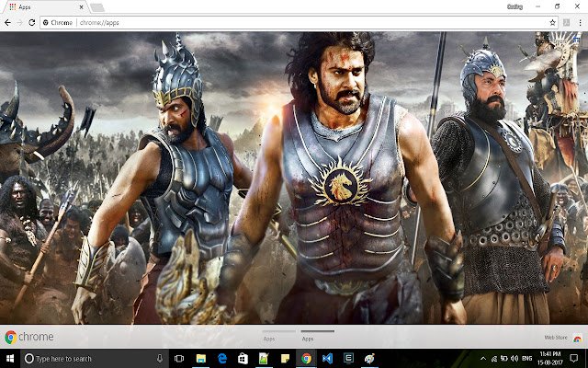
Task: Switch to the dimmed Apps page indicator
Action: coord(278,335)
